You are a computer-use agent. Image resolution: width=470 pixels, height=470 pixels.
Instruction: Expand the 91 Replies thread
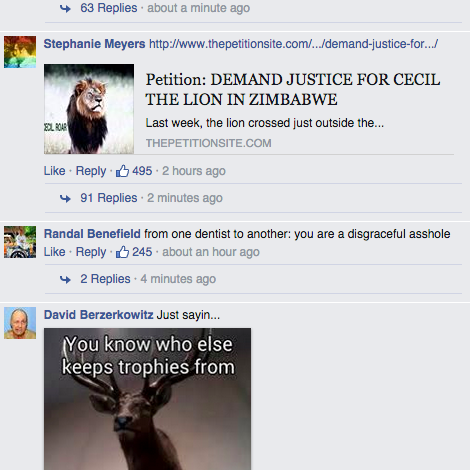point(109,198)
